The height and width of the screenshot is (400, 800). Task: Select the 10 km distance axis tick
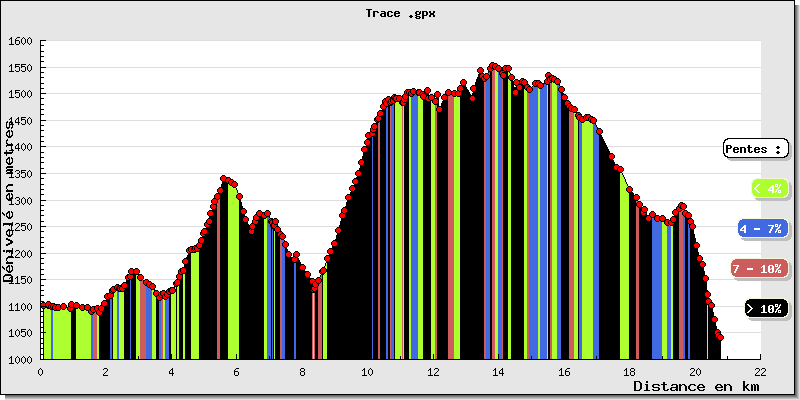[368, 371]
